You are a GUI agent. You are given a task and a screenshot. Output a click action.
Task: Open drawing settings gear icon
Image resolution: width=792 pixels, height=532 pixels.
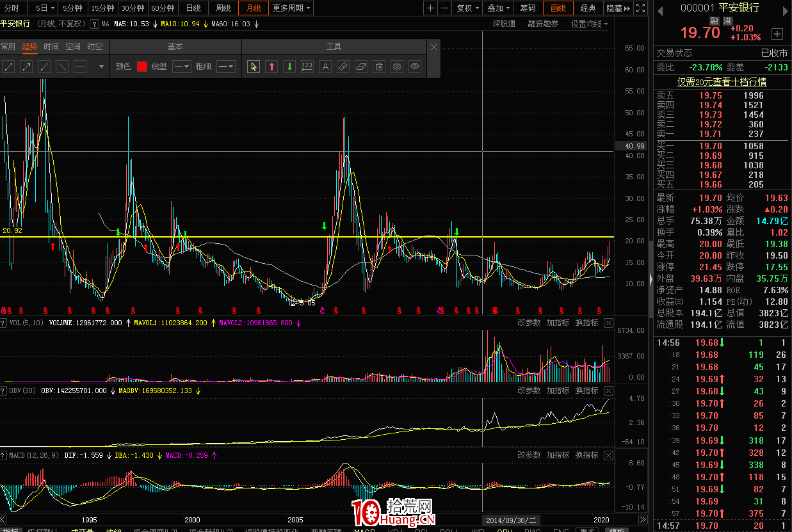tap(397, 67)
